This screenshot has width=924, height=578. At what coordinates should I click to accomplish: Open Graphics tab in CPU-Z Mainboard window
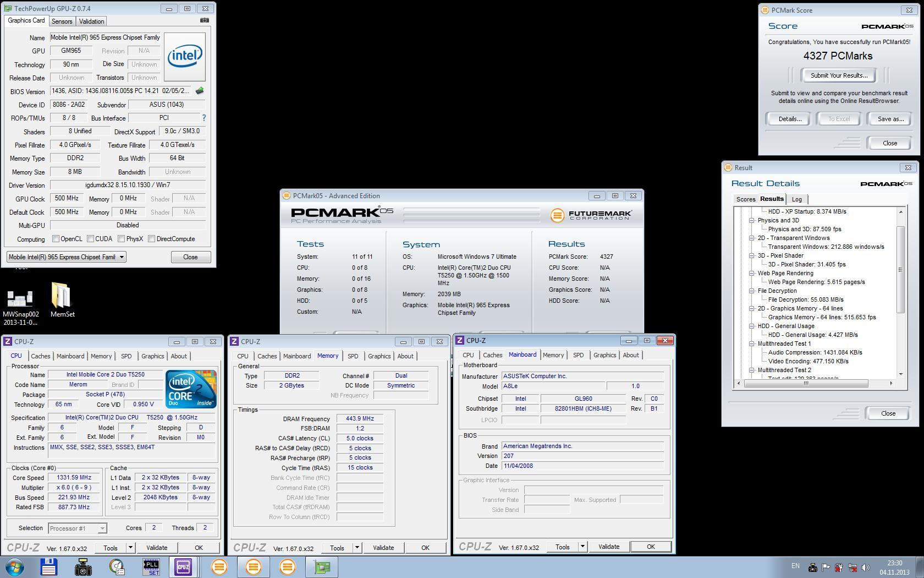[x=604, y=355]
